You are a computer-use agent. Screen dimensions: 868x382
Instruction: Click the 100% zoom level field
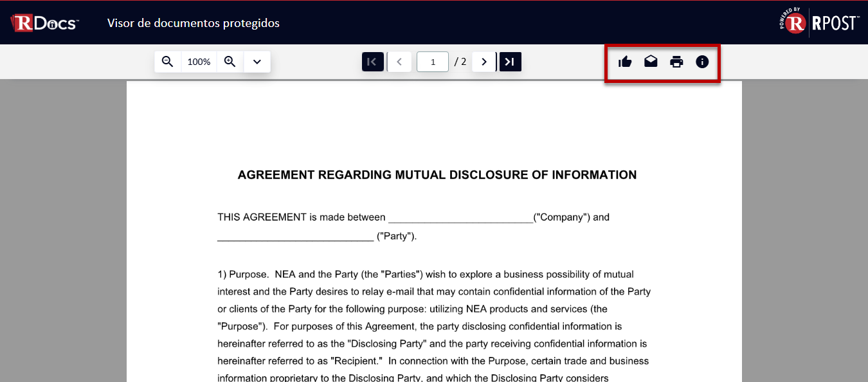(x=199, y=62)
